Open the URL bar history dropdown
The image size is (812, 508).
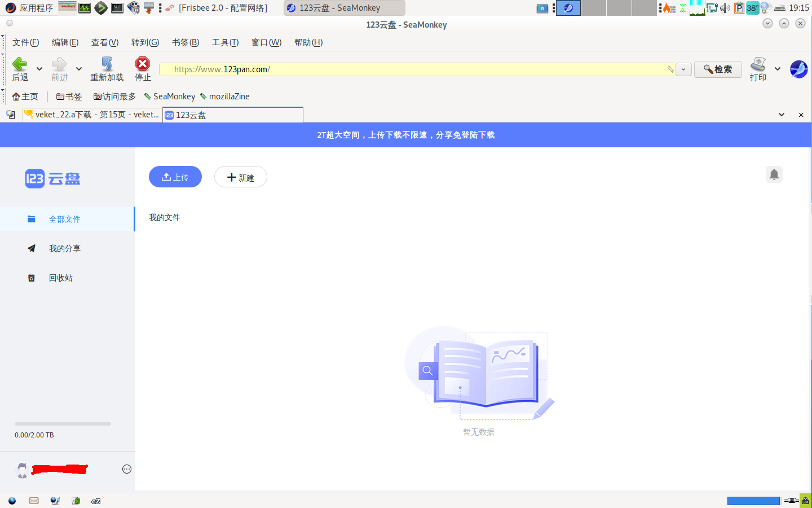683,69
